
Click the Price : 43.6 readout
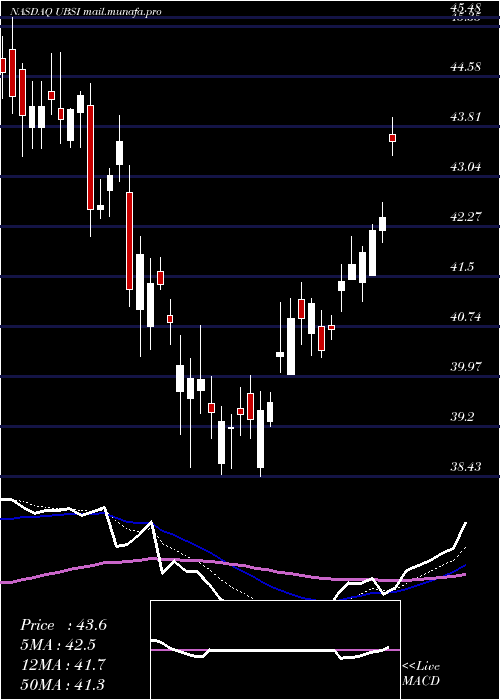pyautogui.click(x=63, y=625)
